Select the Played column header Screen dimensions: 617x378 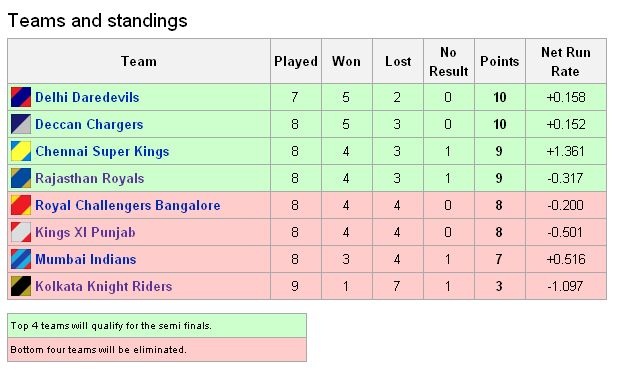(x=296, y=61)
